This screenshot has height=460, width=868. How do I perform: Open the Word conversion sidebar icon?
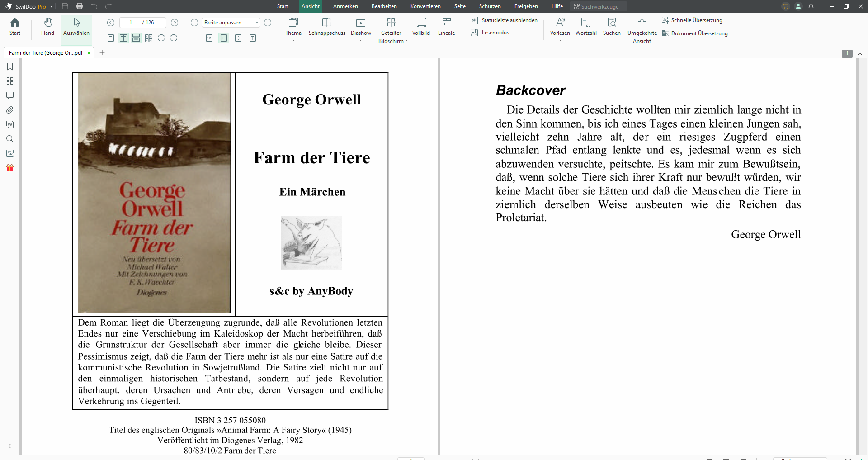[x=10, y=124]
